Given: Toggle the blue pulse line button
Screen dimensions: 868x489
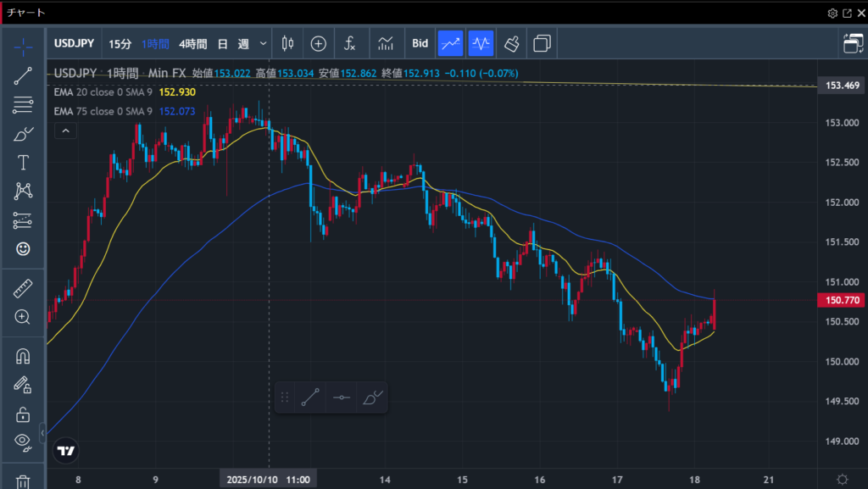Looking at the screenshot, I should point(481,43).
